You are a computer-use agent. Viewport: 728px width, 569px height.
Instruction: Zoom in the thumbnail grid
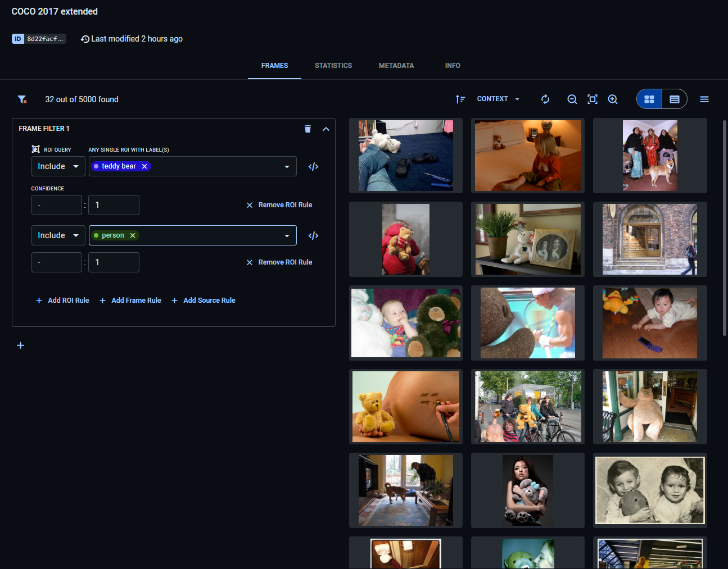pyautogui.click(x=613, y=99)
